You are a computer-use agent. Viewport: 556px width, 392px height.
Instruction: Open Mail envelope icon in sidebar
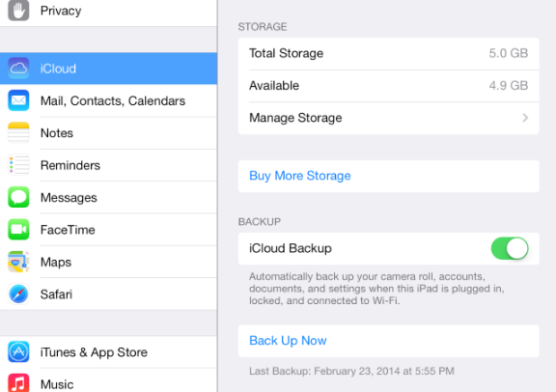(18, 100)
